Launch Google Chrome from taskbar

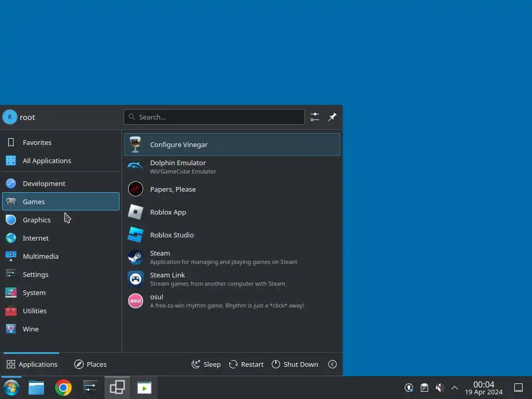pos(63,388)
